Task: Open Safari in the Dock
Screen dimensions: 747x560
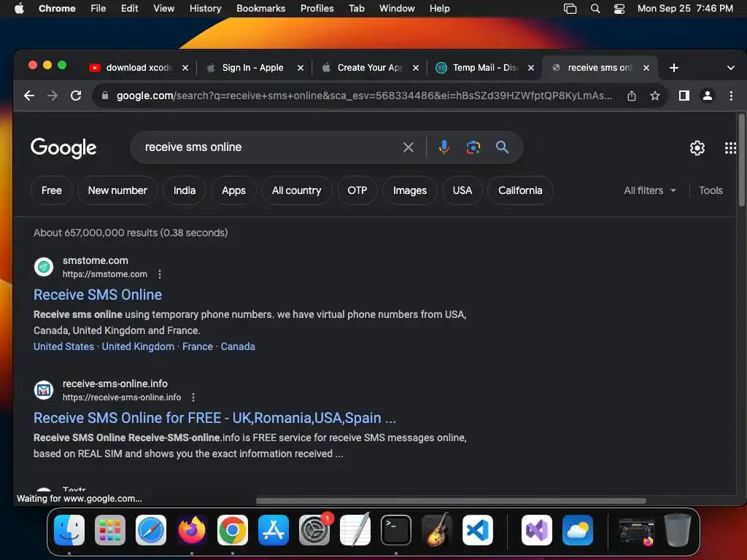Action: click(151, 530)
